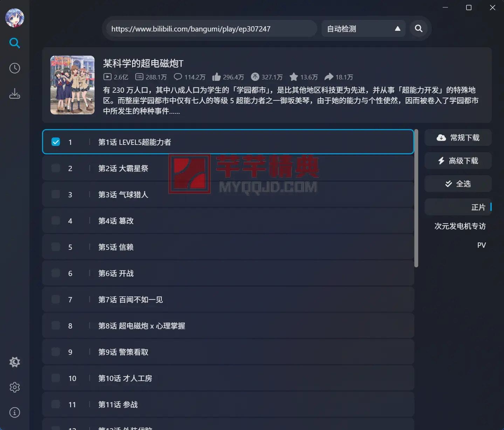Expand the 自动检测 dropdown

pos(364,29)
